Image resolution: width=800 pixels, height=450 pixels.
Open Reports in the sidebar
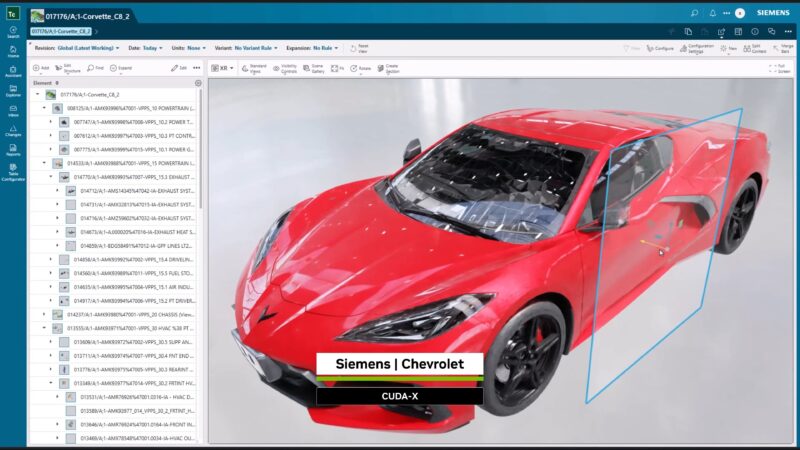click(x=13, y=150)
